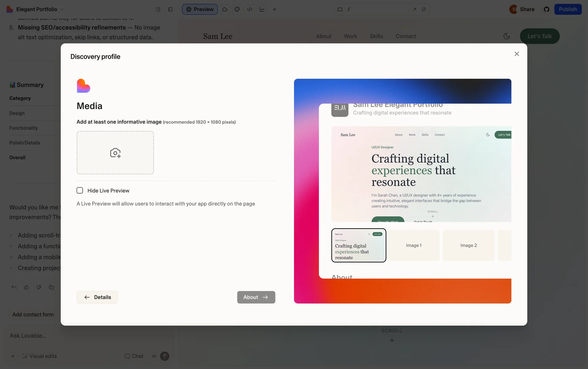
Task: Open the GitHub icon
Action: pos(546,9)
